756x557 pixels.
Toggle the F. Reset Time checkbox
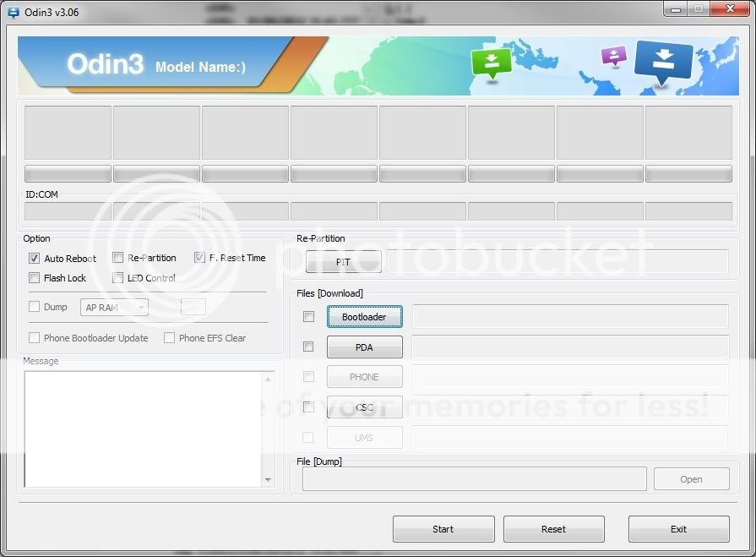click(x=200, y=258)
